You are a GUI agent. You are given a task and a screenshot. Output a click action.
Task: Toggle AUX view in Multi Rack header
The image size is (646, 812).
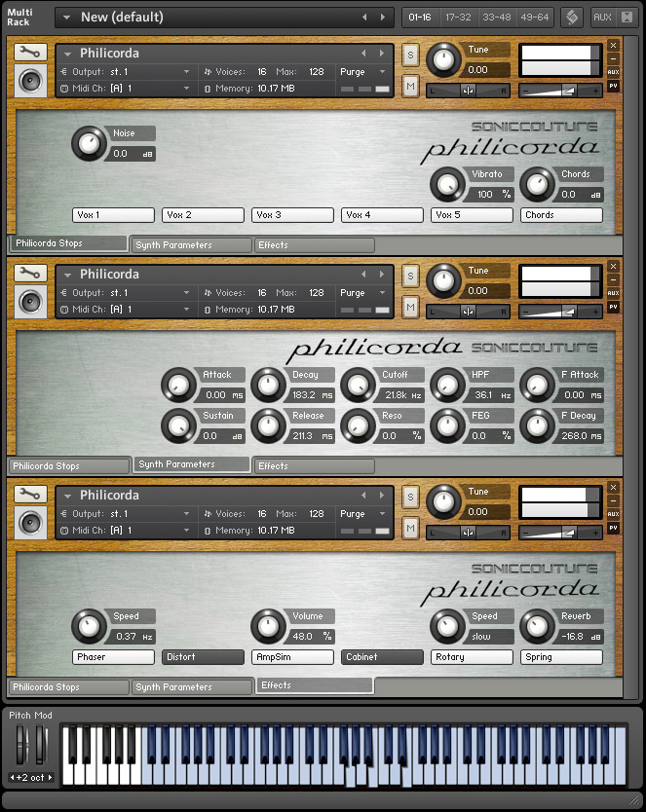click(602, 18)
